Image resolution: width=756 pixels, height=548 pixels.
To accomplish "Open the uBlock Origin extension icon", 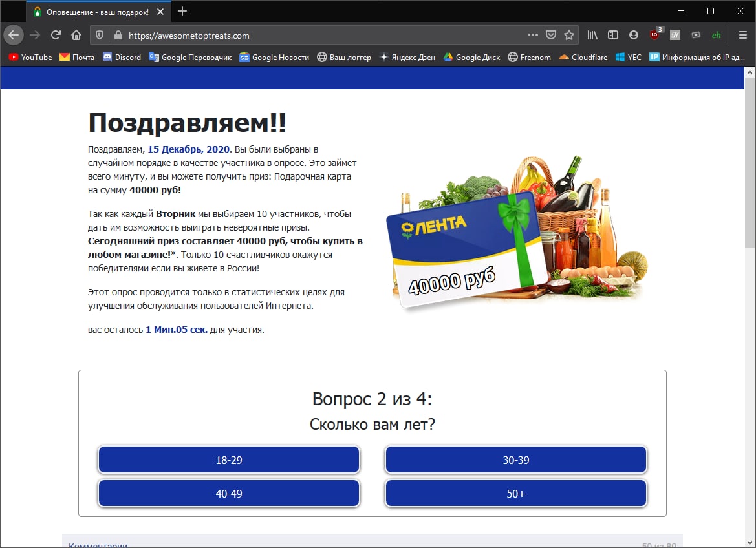I will pyautogui.click(x=654, y=35).
